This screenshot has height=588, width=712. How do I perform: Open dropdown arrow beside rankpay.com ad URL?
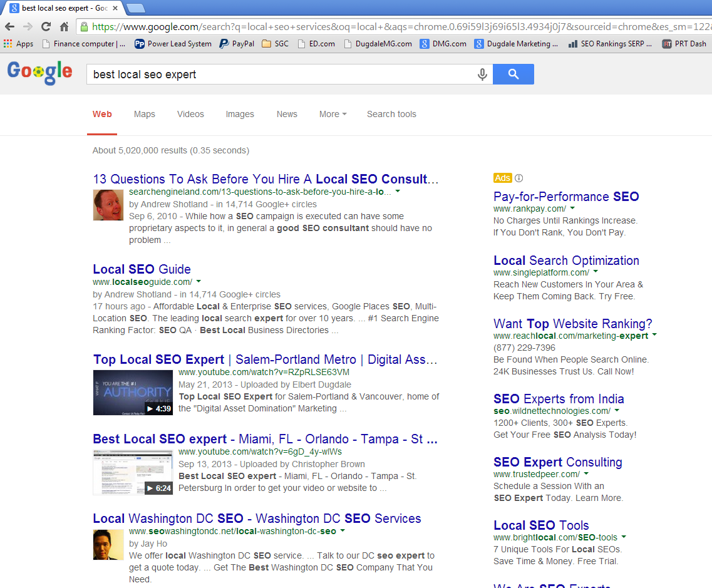pyautogui.click(x=572, y=208)
